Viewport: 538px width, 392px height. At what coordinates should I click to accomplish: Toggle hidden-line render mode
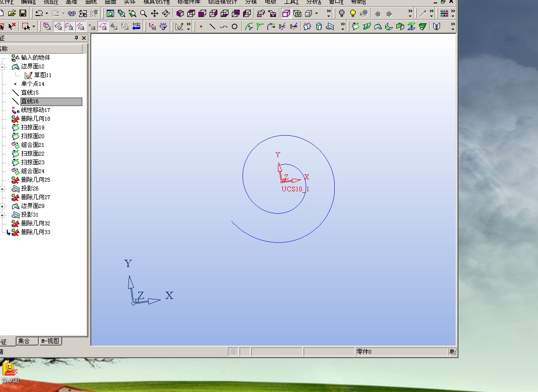click(x=297, y=14)
